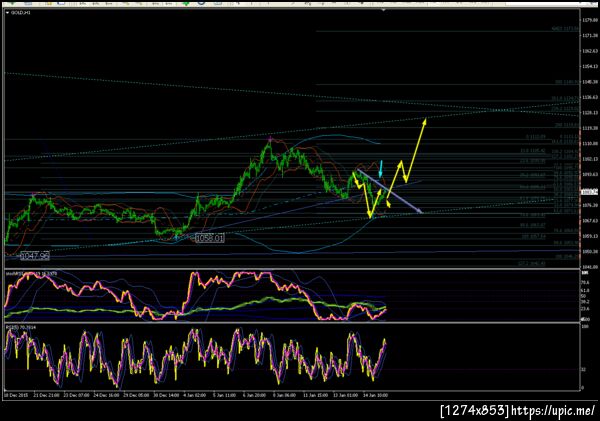Click the 21 Dec 21:00 time axis label
The width and height of the screenshot is (600, 421).
coord(46,395)
